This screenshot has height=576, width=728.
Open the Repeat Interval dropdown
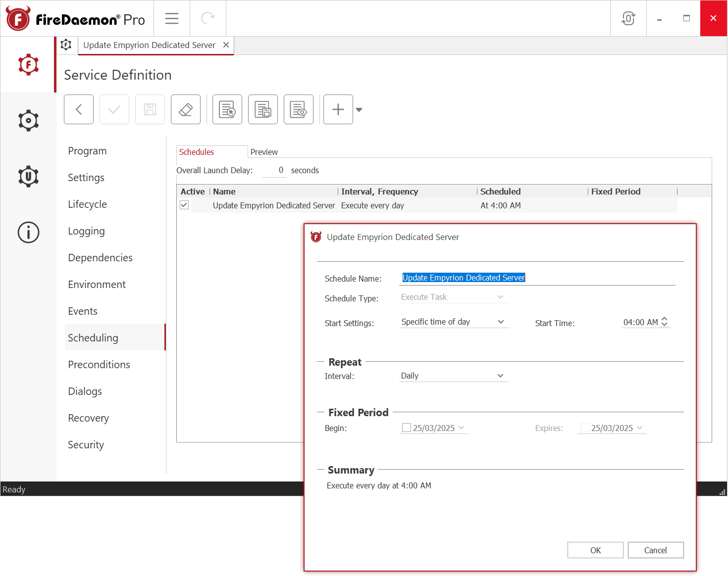tap(454, 376)
